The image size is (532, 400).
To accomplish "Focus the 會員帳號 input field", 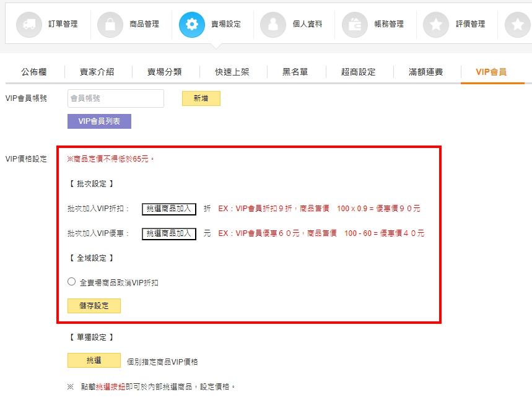I will click(116, 98).
